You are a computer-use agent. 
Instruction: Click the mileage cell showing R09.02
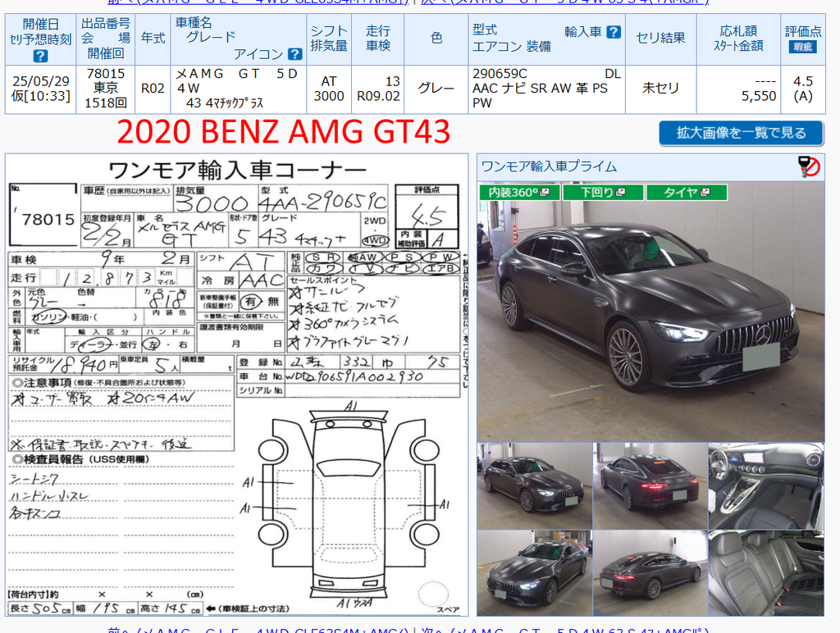point(378,89)
